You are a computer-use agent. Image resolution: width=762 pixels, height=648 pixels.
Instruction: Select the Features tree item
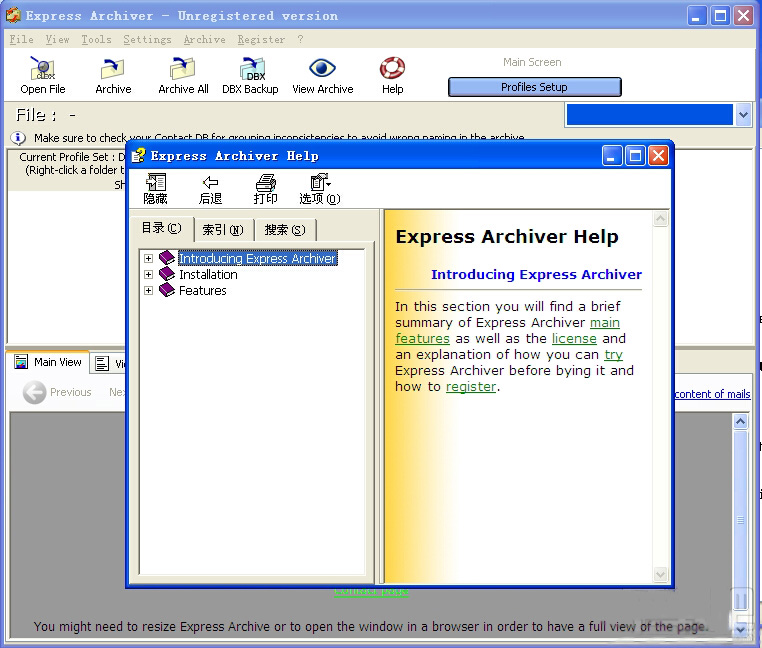[203, 290]
